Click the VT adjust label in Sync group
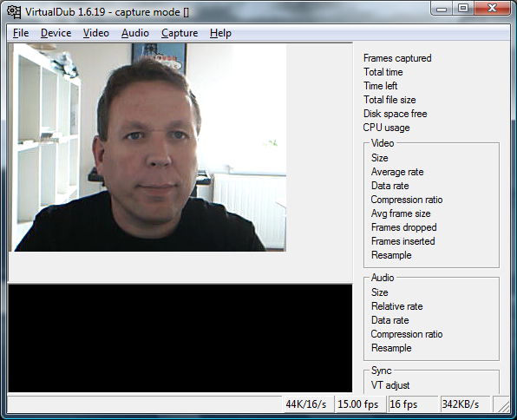 (x=390, y=385)
